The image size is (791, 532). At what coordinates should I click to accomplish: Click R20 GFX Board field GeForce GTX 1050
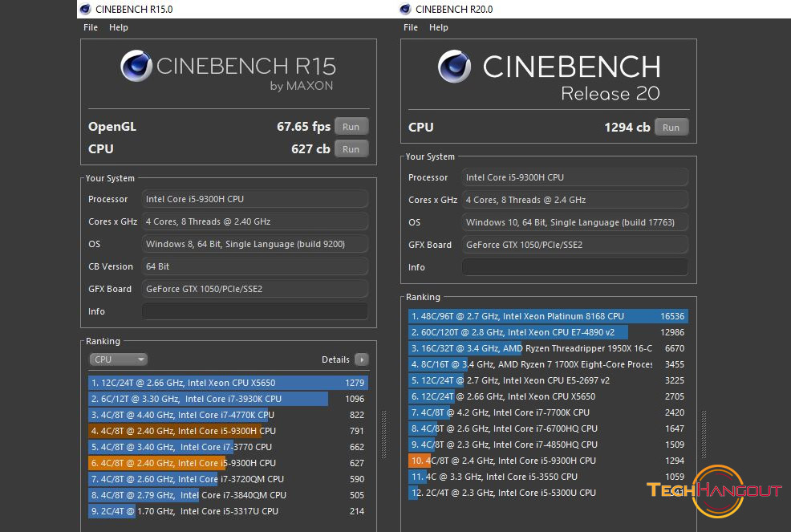(x=575, y=245)
